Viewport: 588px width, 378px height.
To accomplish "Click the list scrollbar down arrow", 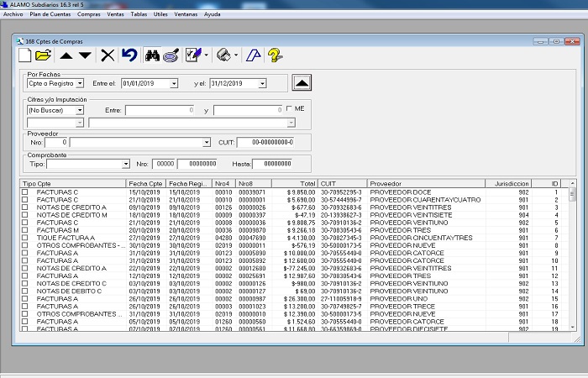I will click(x=572, y=327).
